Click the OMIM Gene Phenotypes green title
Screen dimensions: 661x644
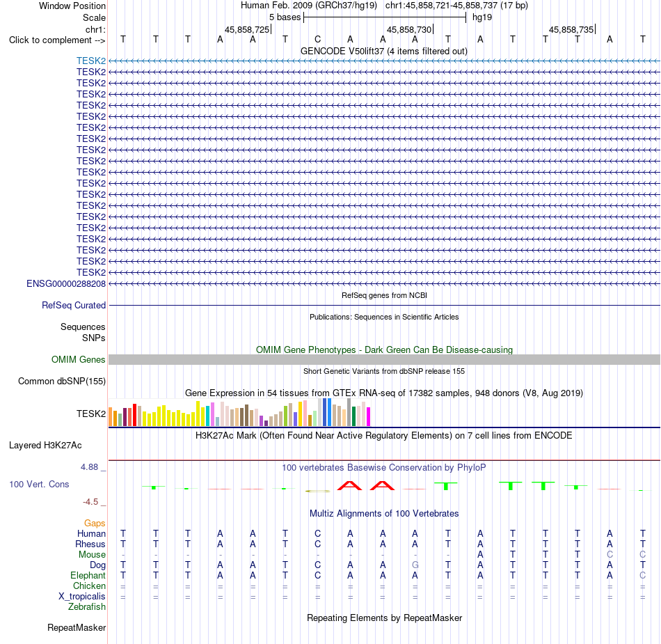[x=384, y=350]
